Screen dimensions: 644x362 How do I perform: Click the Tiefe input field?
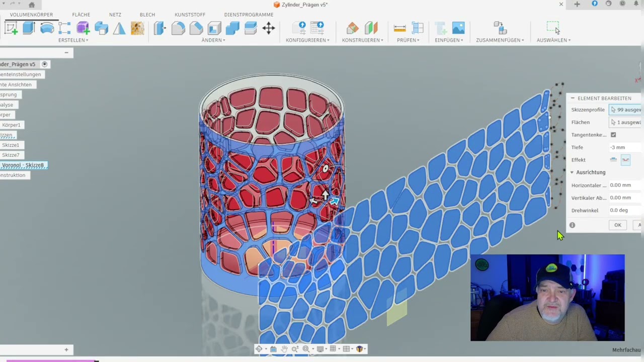click(x=625, y=147)
